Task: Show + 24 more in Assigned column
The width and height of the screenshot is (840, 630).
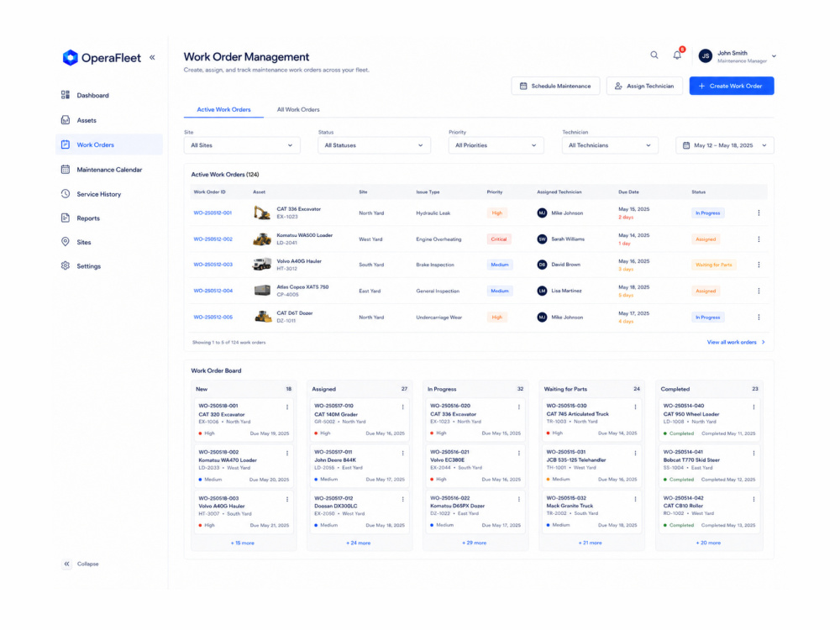Action: 358,543
